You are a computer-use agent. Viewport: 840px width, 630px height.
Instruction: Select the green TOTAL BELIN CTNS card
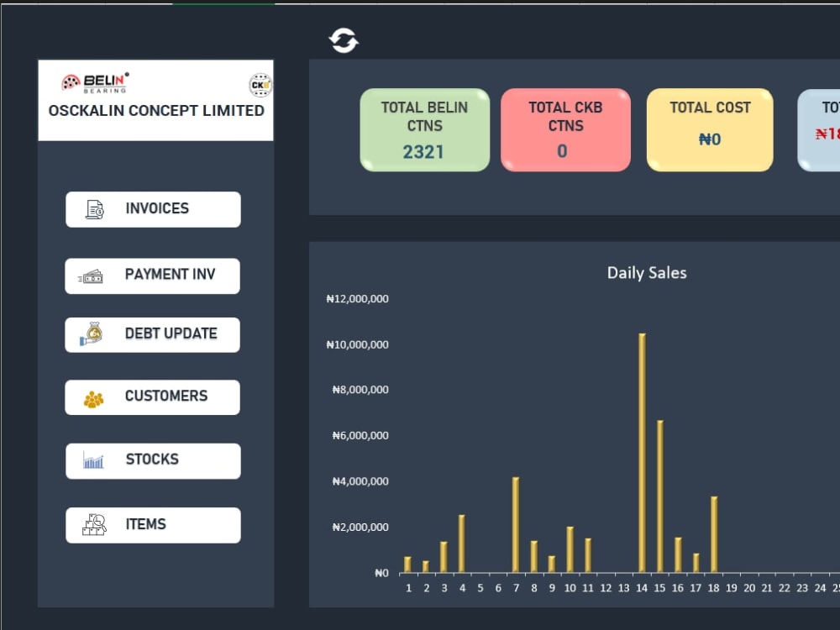pos(424,129)
